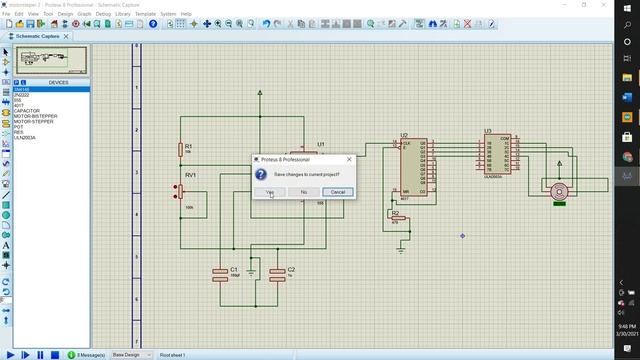Click the Rotate Clockwise icon

(6, 282)
